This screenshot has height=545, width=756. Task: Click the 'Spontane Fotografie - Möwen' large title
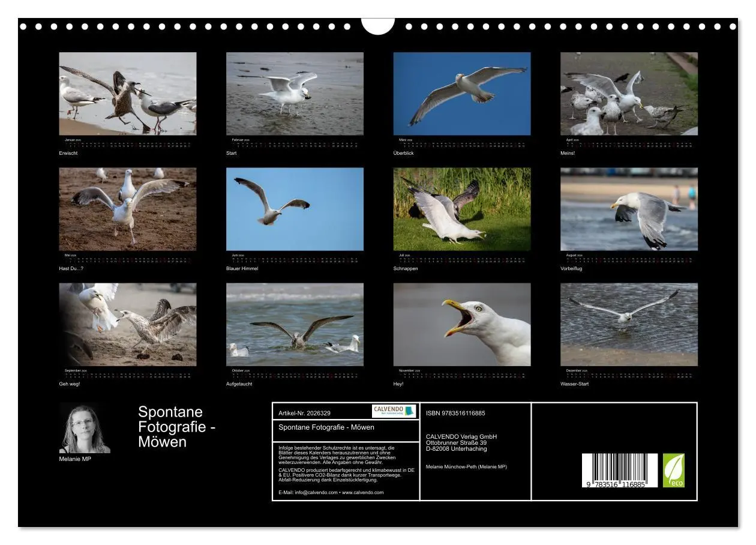[177, 427]
